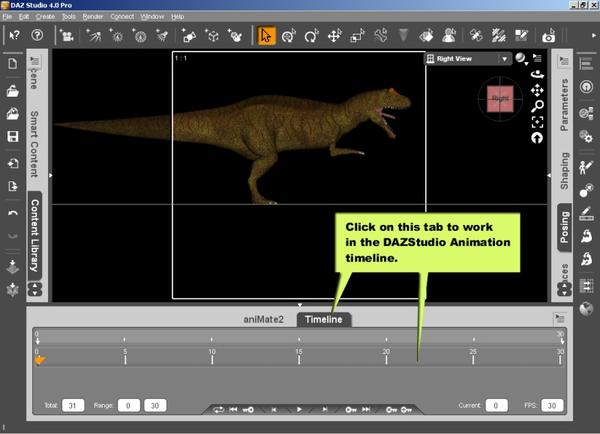The width and height of the screenshot is (600, 434).
Task: Open the Edit menu
Action: click(x=24, y=17)
